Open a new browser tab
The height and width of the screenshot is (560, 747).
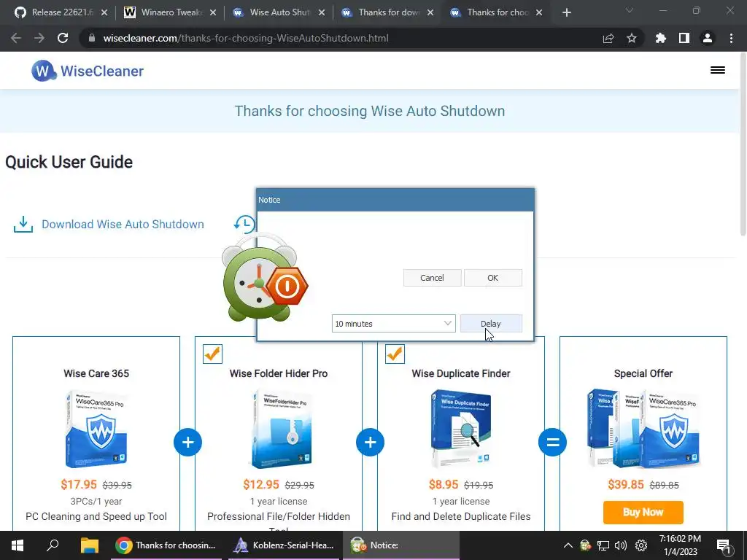tap(566, 13)
